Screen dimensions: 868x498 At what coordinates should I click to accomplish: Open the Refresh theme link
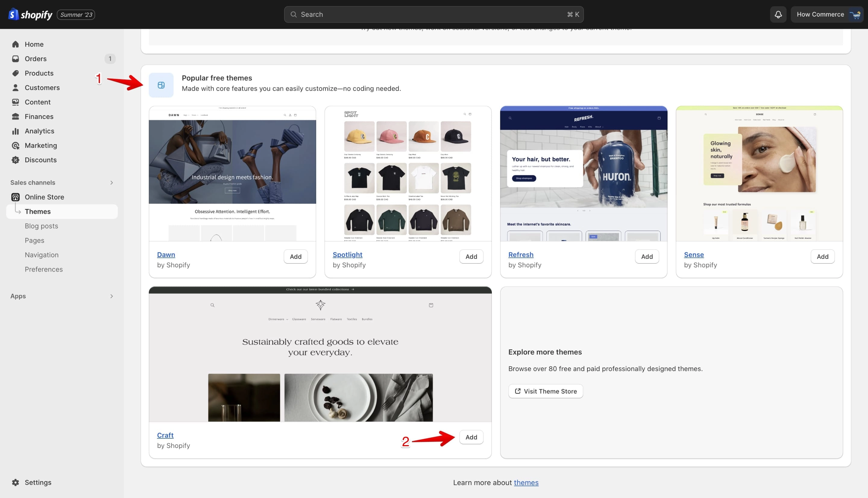(520, 254)
